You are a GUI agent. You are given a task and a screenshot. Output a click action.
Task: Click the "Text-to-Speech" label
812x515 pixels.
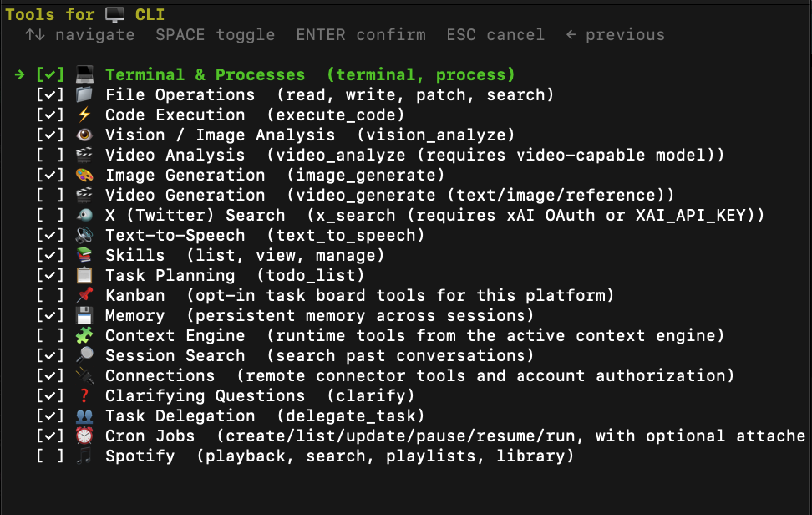175,235
